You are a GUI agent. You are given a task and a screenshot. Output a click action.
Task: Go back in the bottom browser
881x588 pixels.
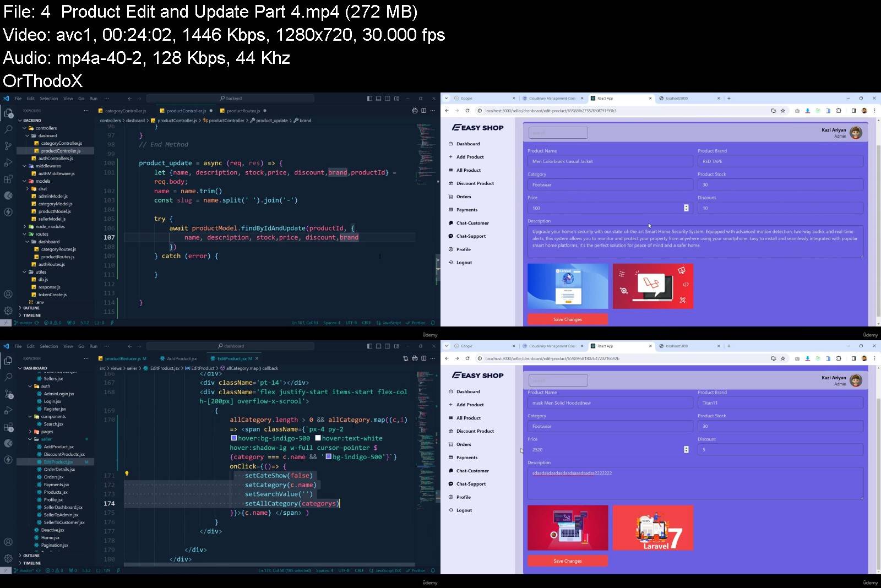(447, 358)
